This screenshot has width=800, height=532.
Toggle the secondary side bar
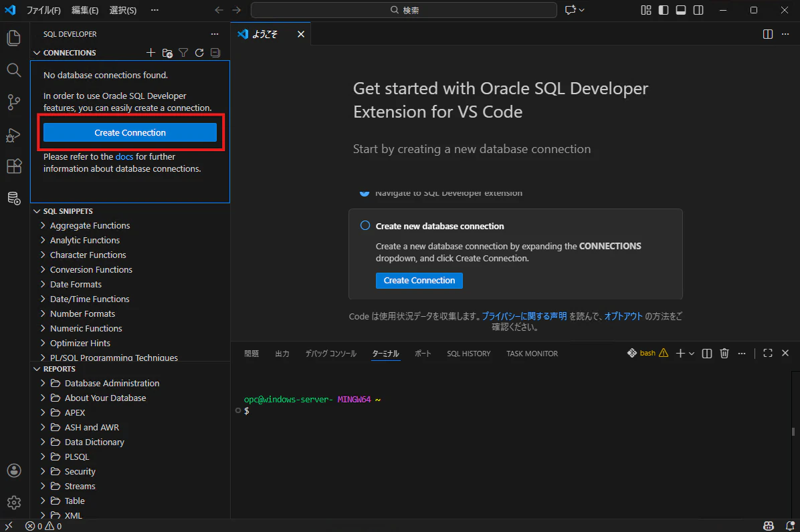click(698, 10)
